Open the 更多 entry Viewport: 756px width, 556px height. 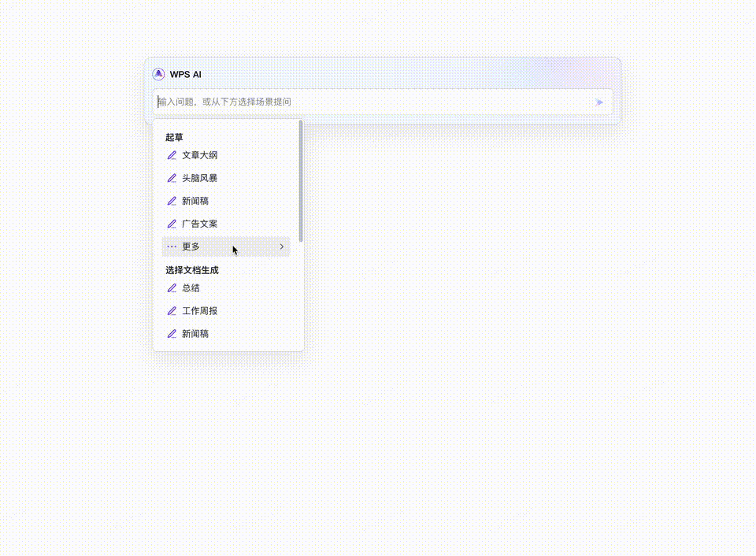click(191, 246)
